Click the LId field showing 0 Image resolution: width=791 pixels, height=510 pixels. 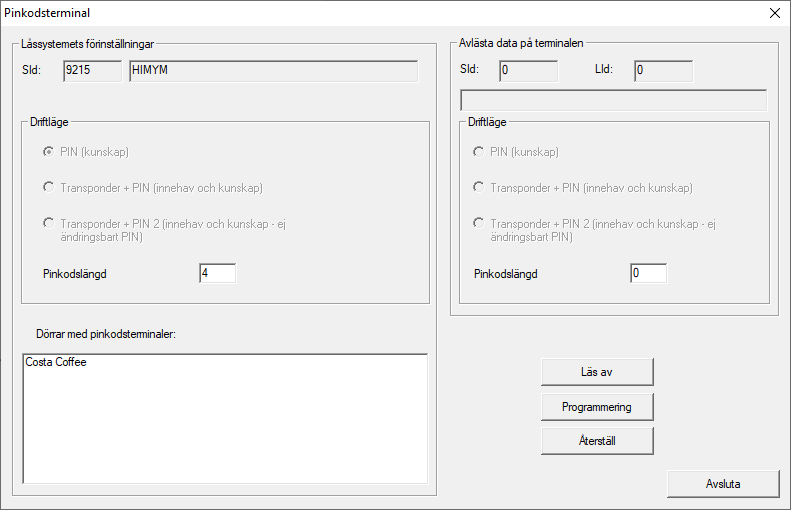point(662,70)
